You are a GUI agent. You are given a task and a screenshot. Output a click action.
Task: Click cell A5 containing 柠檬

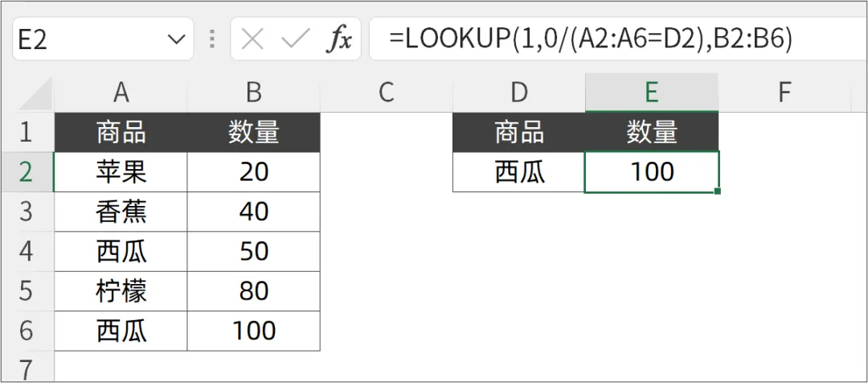pos(121,290)
